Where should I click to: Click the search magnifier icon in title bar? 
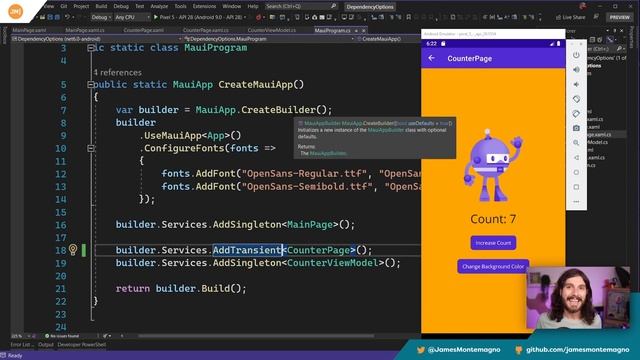point(333,6)
